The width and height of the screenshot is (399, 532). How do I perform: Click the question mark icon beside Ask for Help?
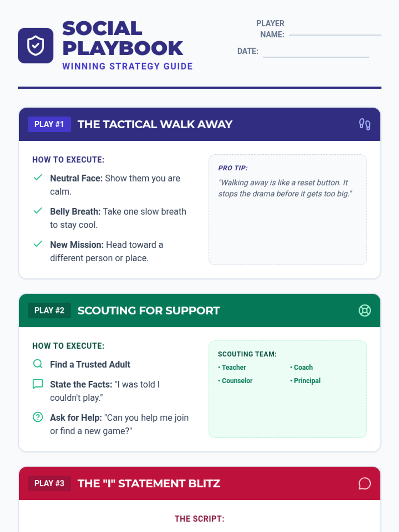tap(38, 417)
